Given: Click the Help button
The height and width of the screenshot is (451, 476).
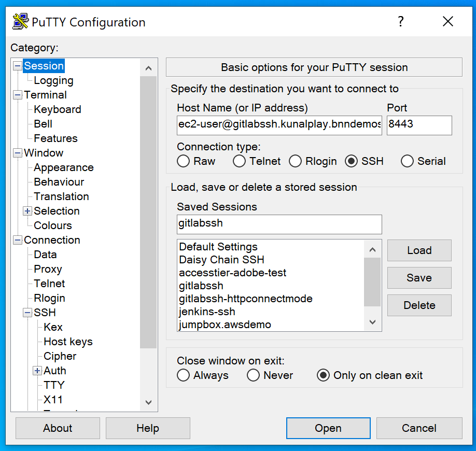Looking at the screenshot, I should (x=148, y=428).
